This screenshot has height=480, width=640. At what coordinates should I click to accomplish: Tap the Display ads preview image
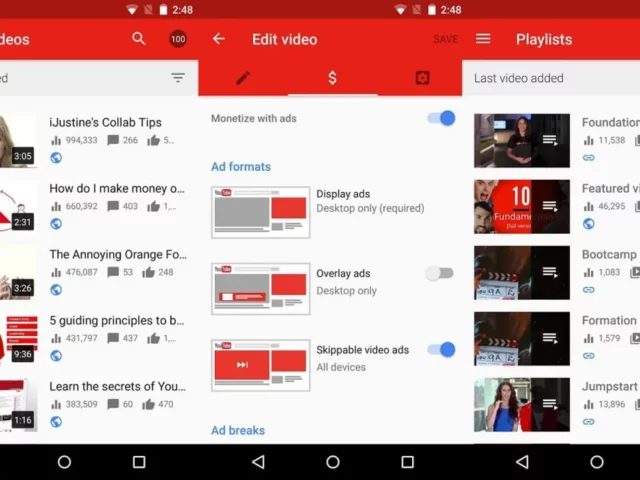tap(261, 212)
